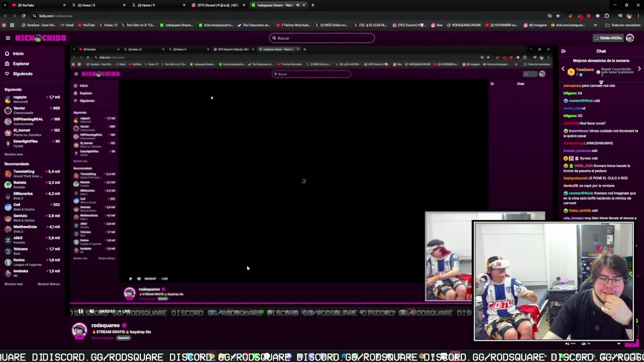Screen dimensions: 644x362
Task: Unmute the stream volume icon
Action: click(x=92, y=311)
